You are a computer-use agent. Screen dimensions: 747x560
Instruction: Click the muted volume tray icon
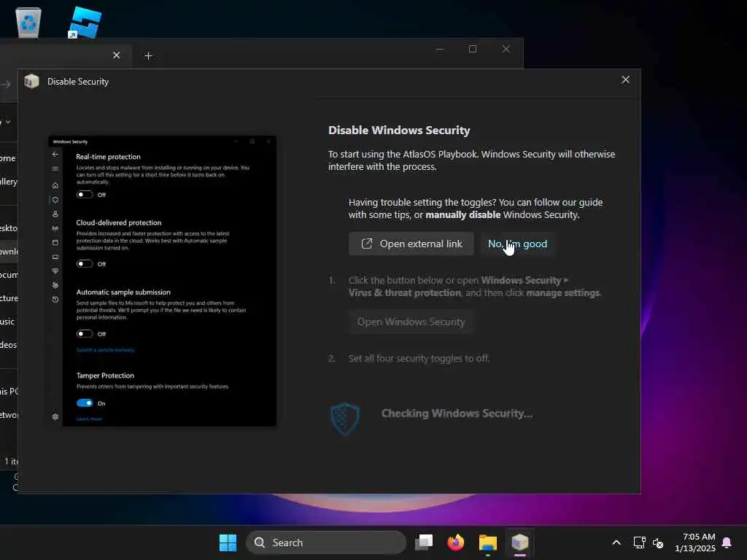[x=659, y=542]
